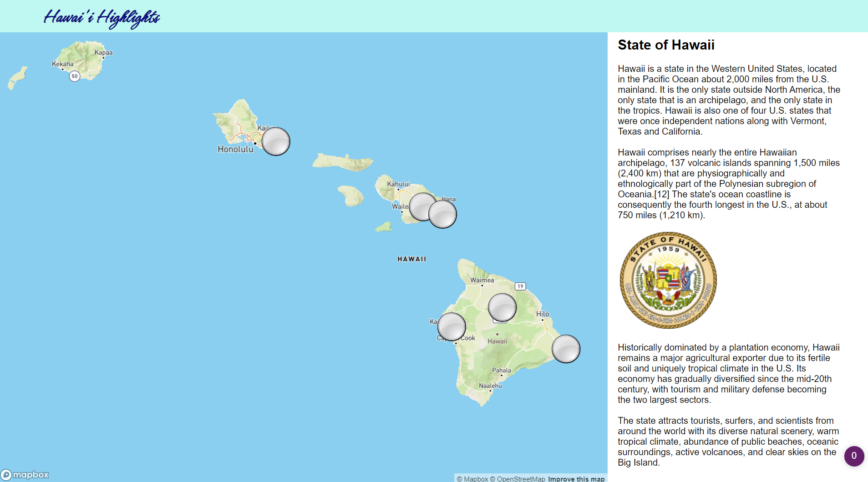Screen dimensions: 868x482
Task: Click the Kahului label on Maui
Action: tap(399, 184)
